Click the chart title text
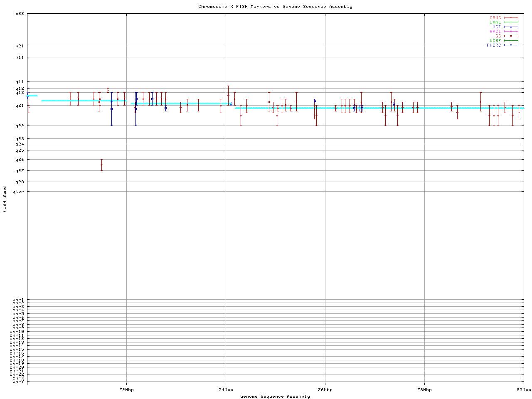 point(275,7)
